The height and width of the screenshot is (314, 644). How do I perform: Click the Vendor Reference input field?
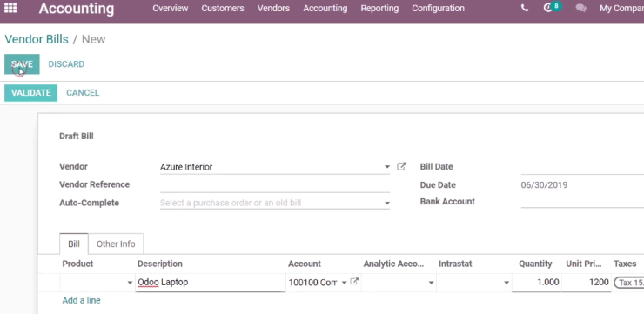(275, 185)
